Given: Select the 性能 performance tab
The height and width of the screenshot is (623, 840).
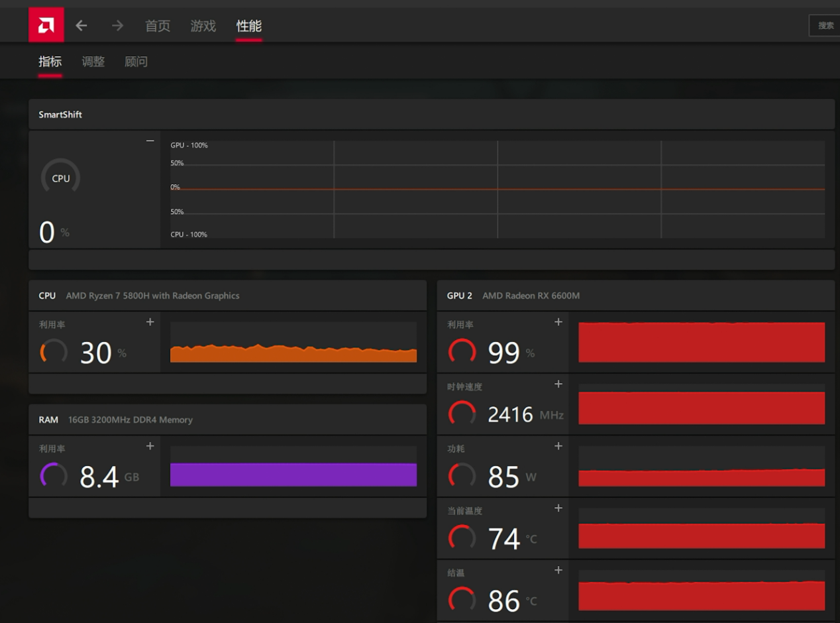Looking at the screenshot, I should [x=249, y=26].
